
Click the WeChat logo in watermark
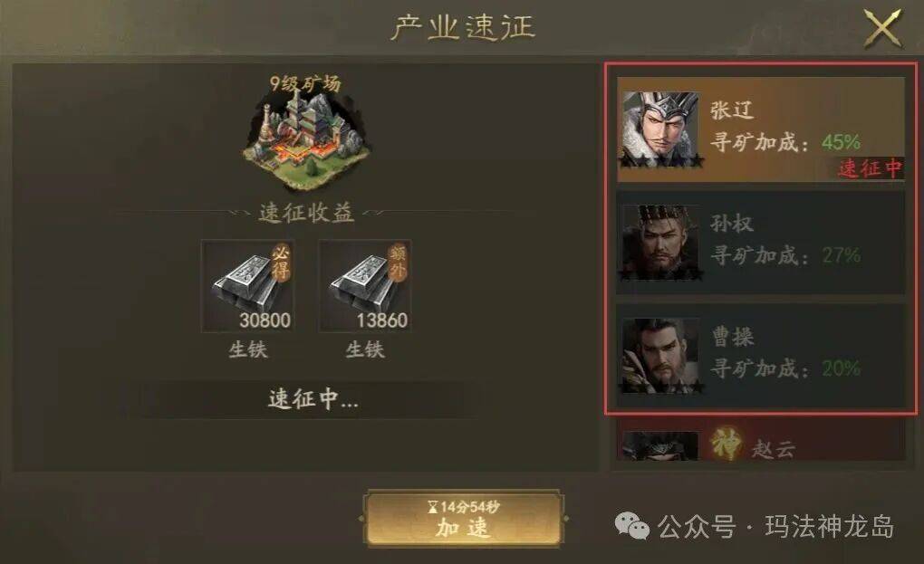click(x=632, y=526)
